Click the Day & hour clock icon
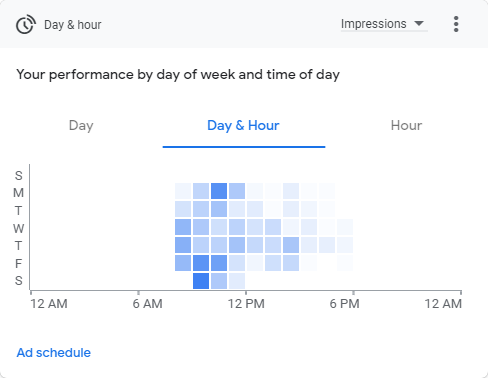The image size is (488, 378). pyautogui.click(x=26, y=24)
